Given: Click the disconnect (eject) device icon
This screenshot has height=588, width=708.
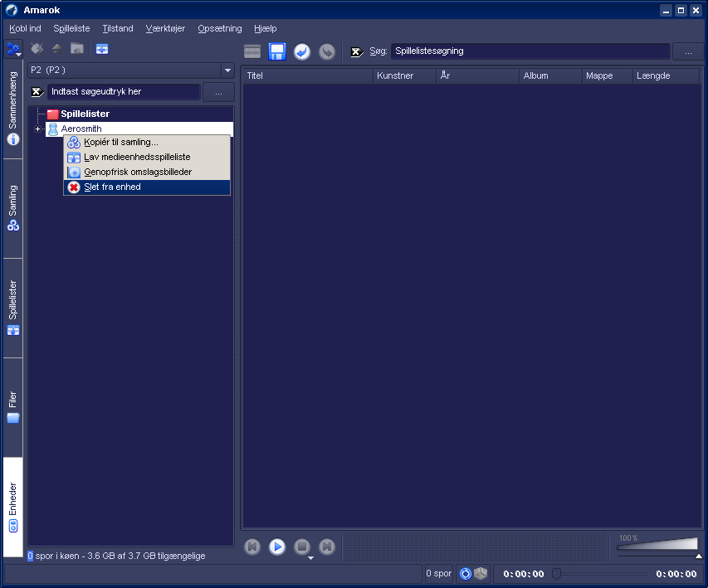Looking at the screenshot, I should tap(57, 49).
